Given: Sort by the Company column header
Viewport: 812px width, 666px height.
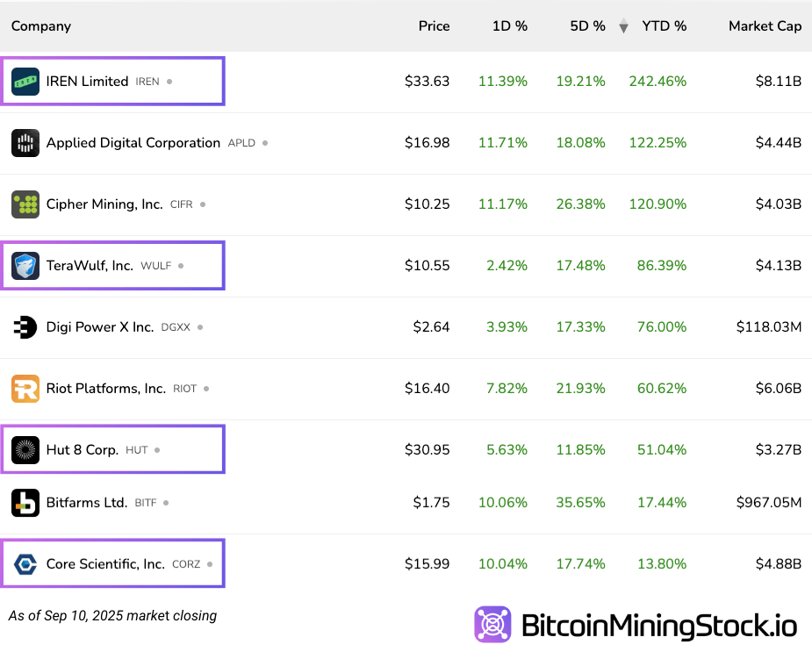Looking at the screenshot, I should (x=41, y=26).
